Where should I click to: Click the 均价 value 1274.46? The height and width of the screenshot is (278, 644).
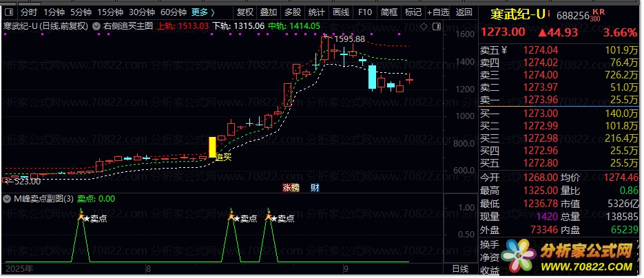click(621, 178)
